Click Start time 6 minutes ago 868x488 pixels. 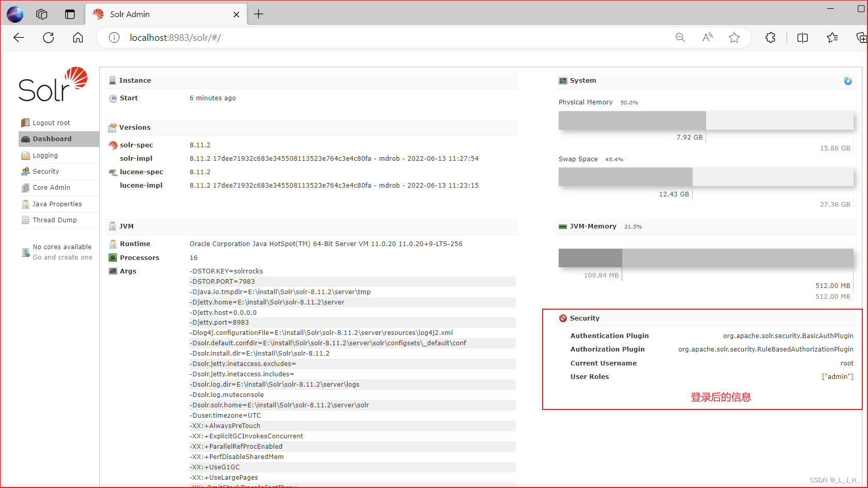point(213,98)
